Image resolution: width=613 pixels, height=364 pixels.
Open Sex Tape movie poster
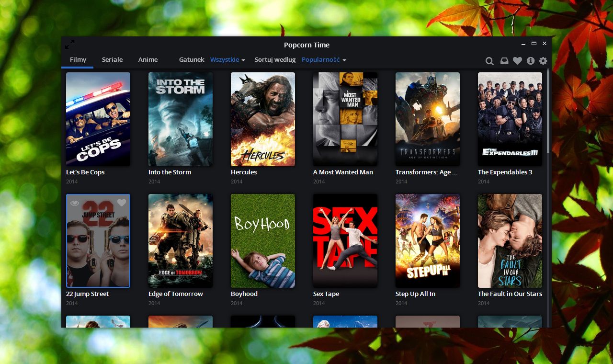pos(345,241)
